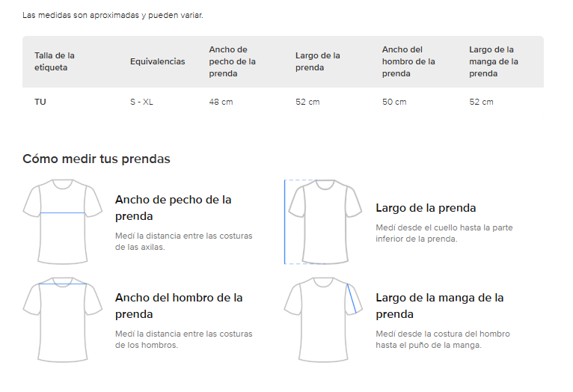The width and height of the screenshot is (573, 392).
Task: Click the garment length t-shirt illustration
Action: [323, 221]
